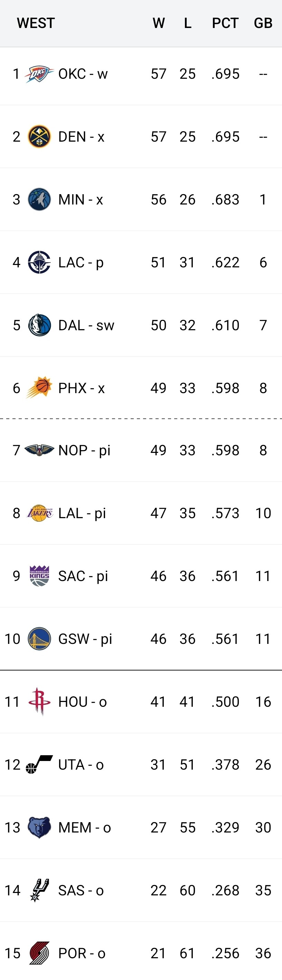Select the San Antonio Spurs logo
Screen dimensions: 282x980
(x=39, y=890)
